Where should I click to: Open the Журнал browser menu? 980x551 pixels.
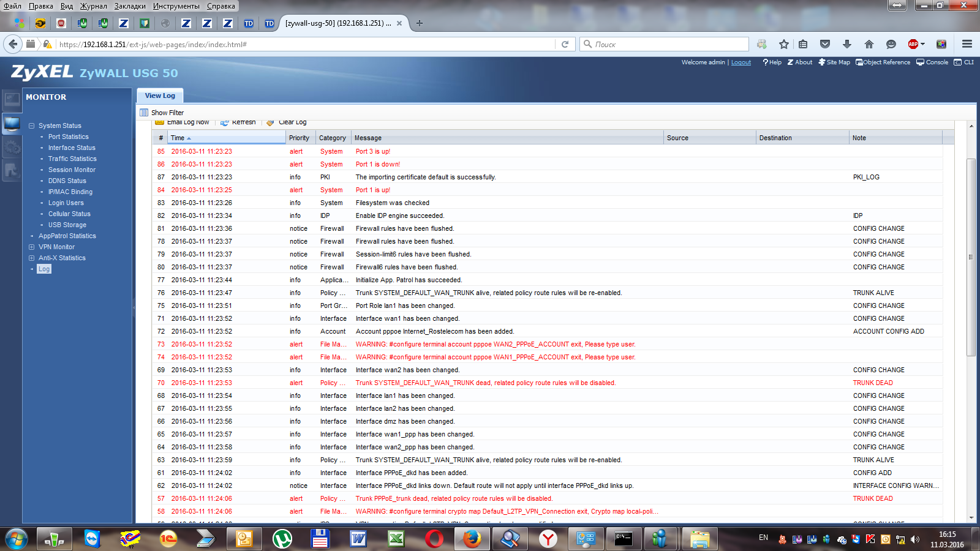pos(93,6)
